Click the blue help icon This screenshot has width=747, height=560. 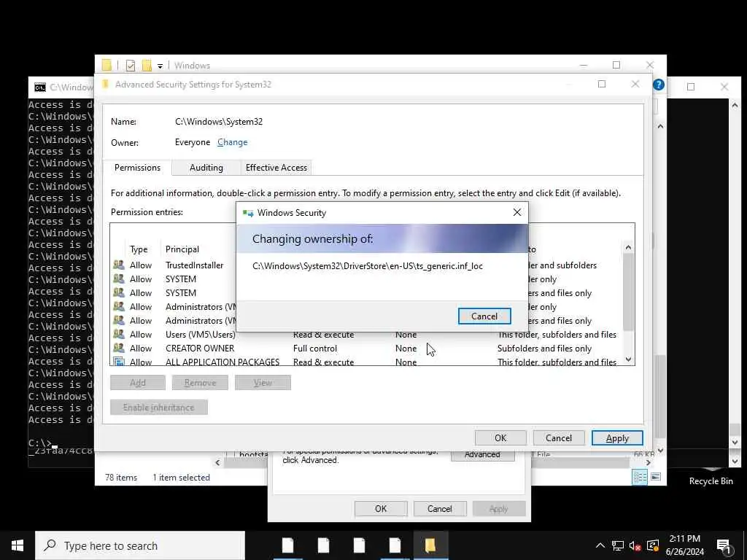click(659, 85)
